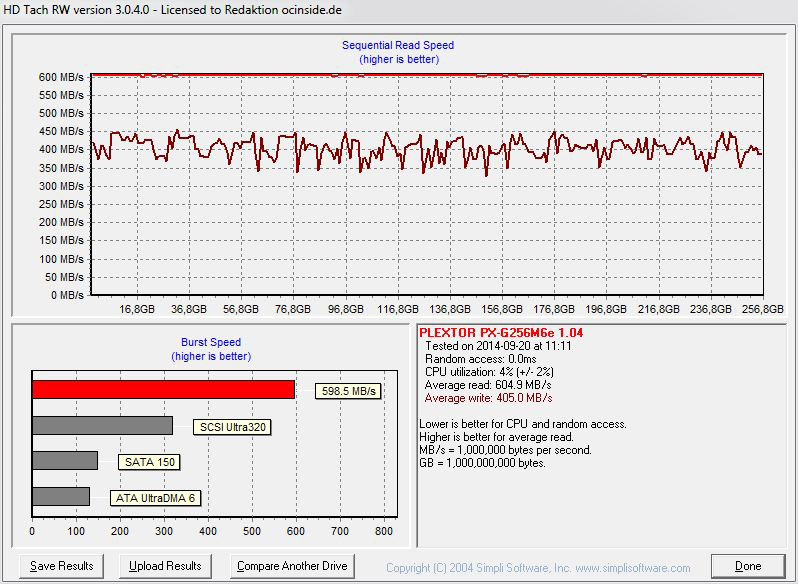Viewport: 798px width, 584px height.
Task: Click the Average write: 405.0 MB/s line
Action: [x=488, y=398]
